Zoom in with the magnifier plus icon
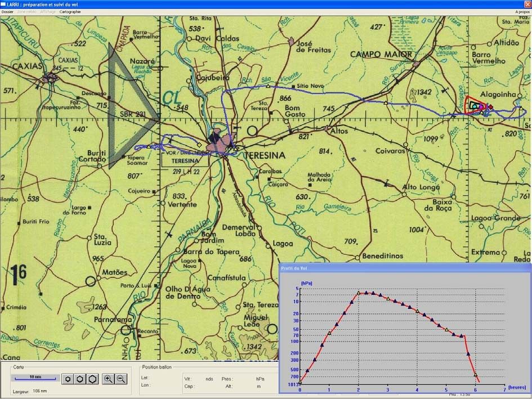Screen dimensions: 532x399 pyautogui.click(x=109, y=379)
